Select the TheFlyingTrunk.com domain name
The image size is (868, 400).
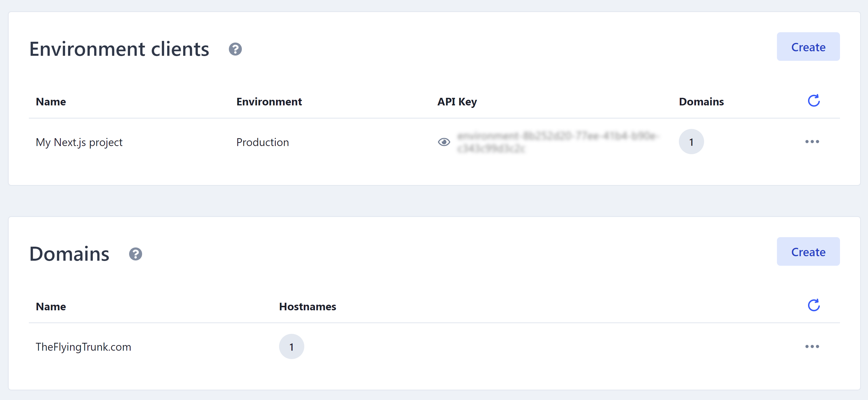pyautogui.click(x=83, y=347)
